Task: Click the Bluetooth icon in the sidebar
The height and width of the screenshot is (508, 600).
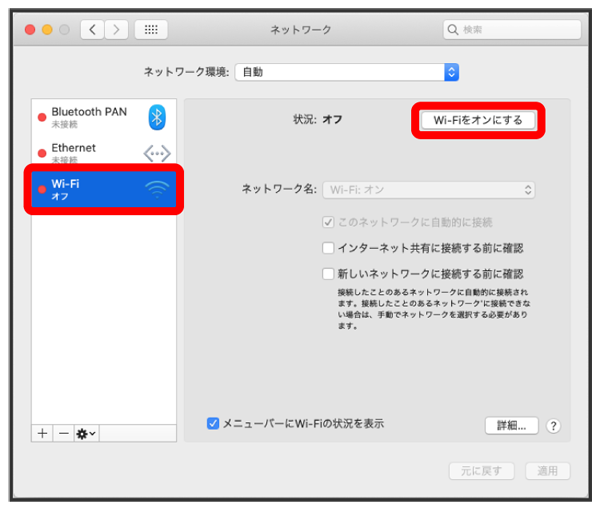Action: coord(157,117)
